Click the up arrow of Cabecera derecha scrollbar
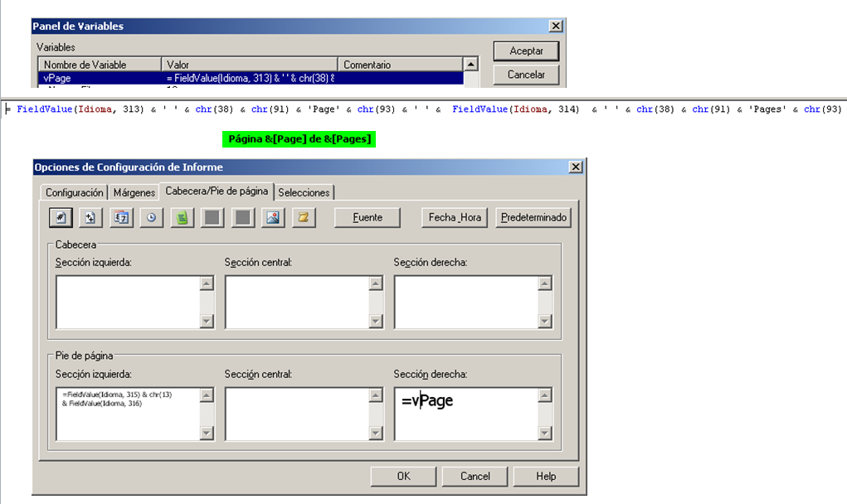 click(x=545, y=283)
